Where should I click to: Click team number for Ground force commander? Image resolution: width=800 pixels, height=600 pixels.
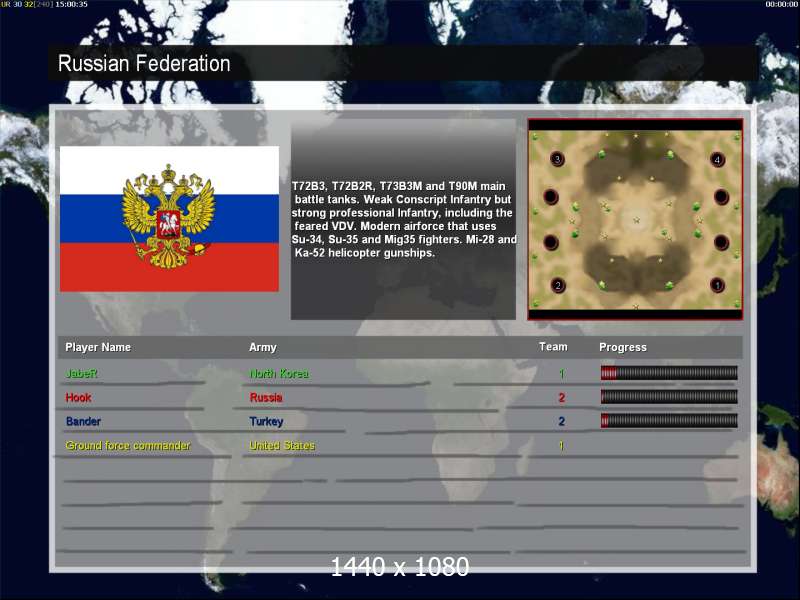click(561, 445)
